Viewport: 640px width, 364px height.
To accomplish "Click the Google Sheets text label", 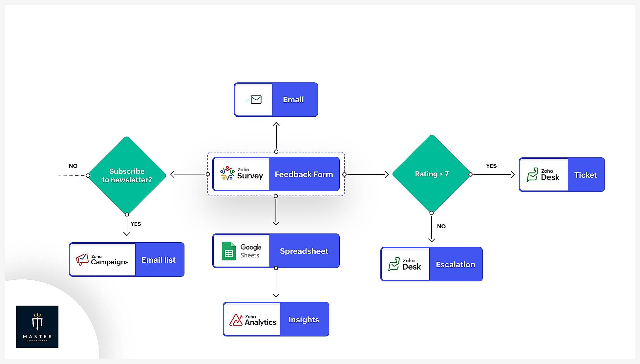I will (x=251, y=251).
